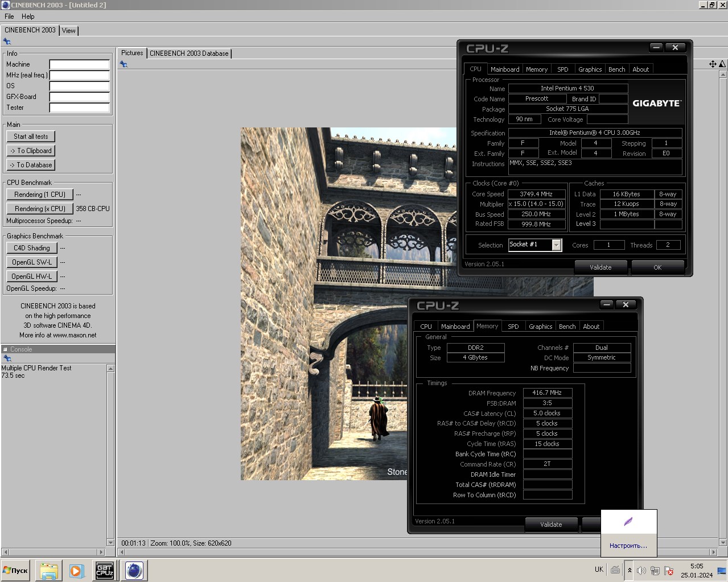Open About tab in lower CPU-Z window

591,327
